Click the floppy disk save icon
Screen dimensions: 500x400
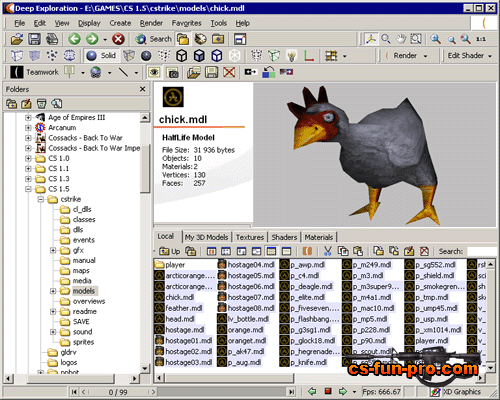pos(34,39)
